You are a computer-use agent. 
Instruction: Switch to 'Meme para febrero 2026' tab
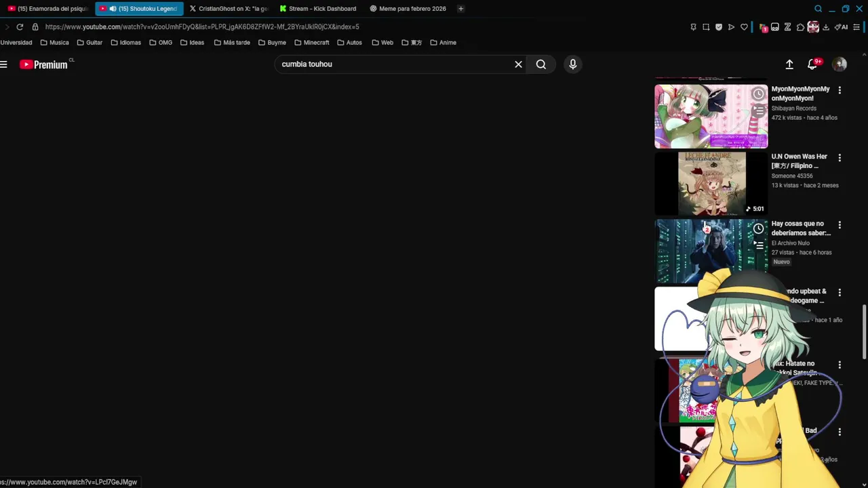(x=408, y=9)
